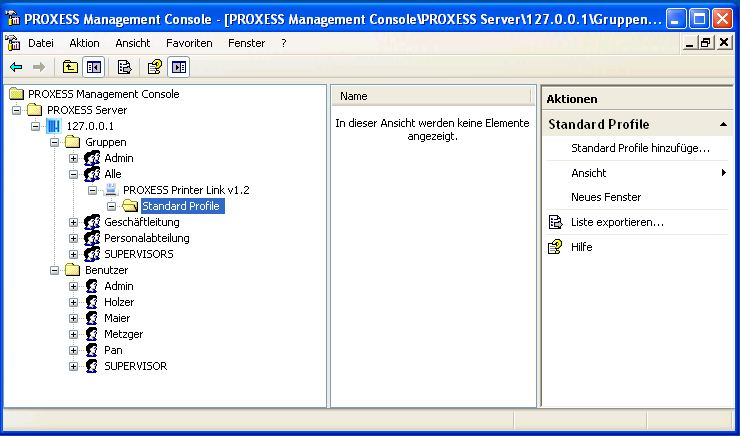740x436 pixels.
Task: Select the Pan user label
Action: (113, 351)
